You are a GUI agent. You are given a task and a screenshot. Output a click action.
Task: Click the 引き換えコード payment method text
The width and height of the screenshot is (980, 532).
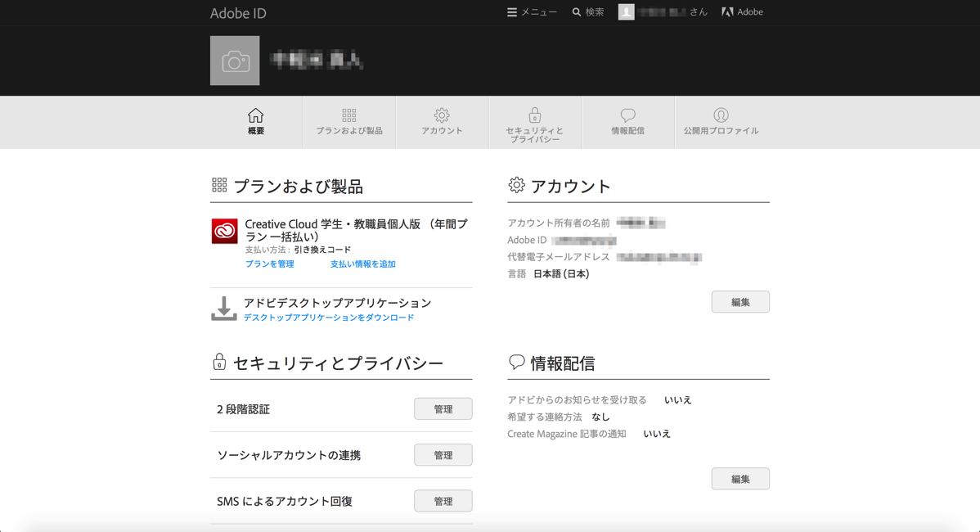tap(322, 250)
